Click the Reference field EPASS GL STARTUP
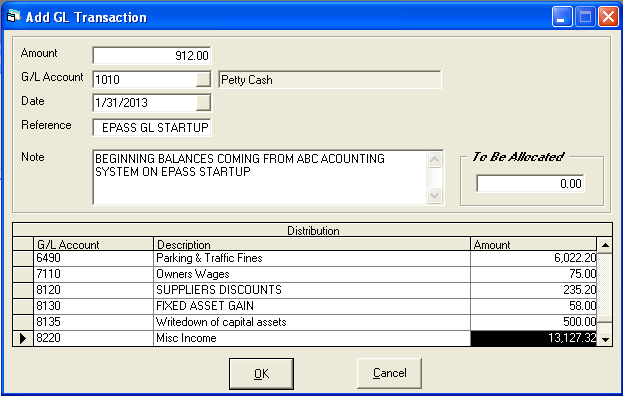The image size is (623, 396). click(152, 127)
